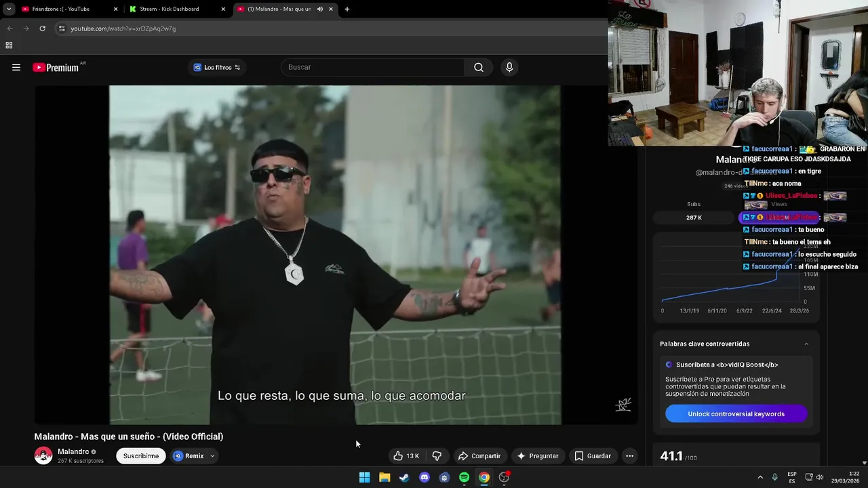Like the video with the thumbs-up icon
This screenshot has height=488, width=868.
pyautogui.click(x=398, y=456)
